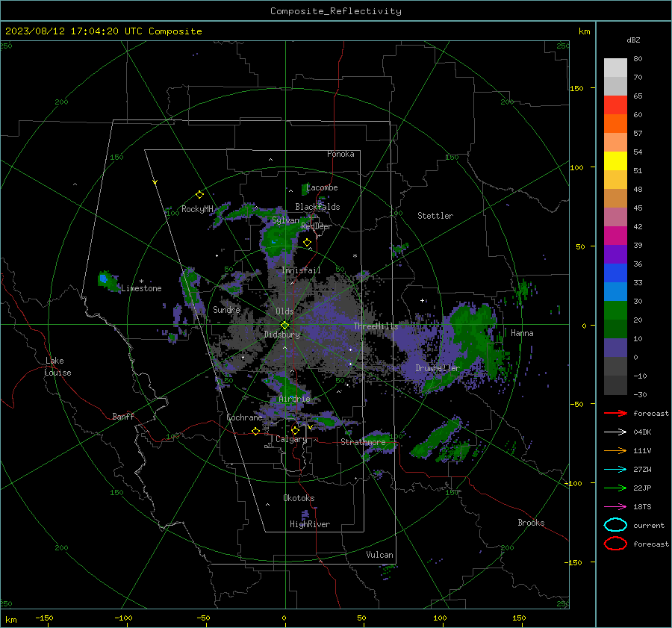
Task: Select the red 65 dBZ legend swatch
Action: pos(615,105)
